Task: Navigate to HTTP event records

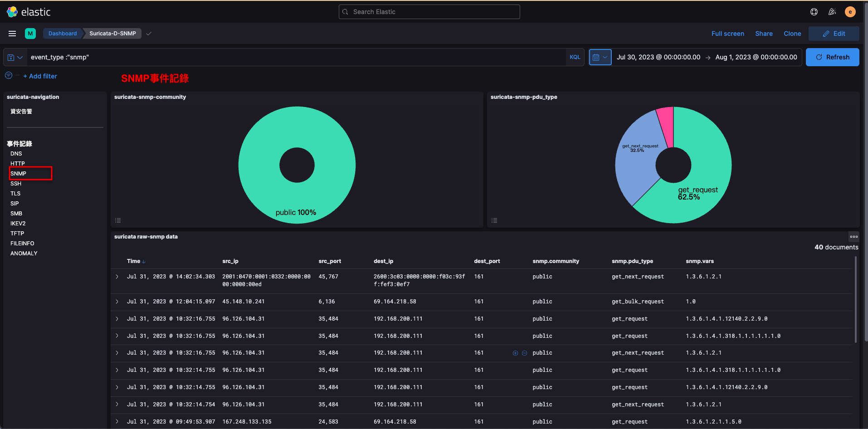Action: click(x=18, y=164)
